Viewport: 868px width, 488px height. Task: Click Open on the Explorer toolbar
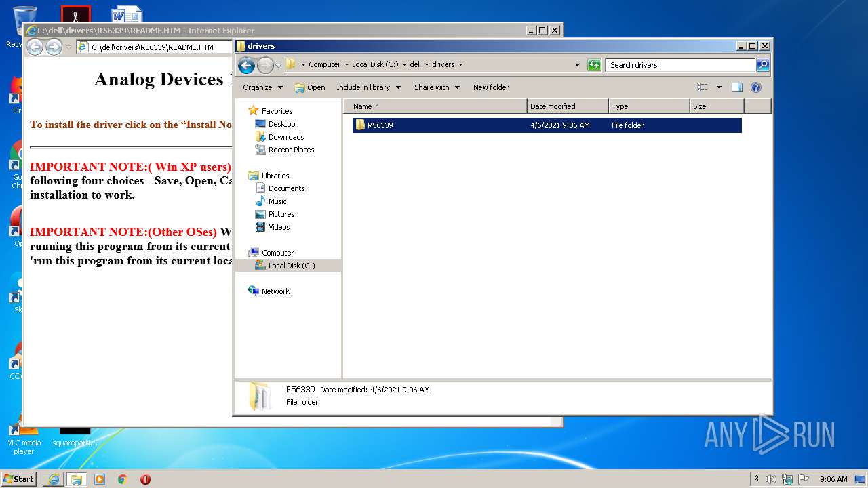(x=310, y=87)
